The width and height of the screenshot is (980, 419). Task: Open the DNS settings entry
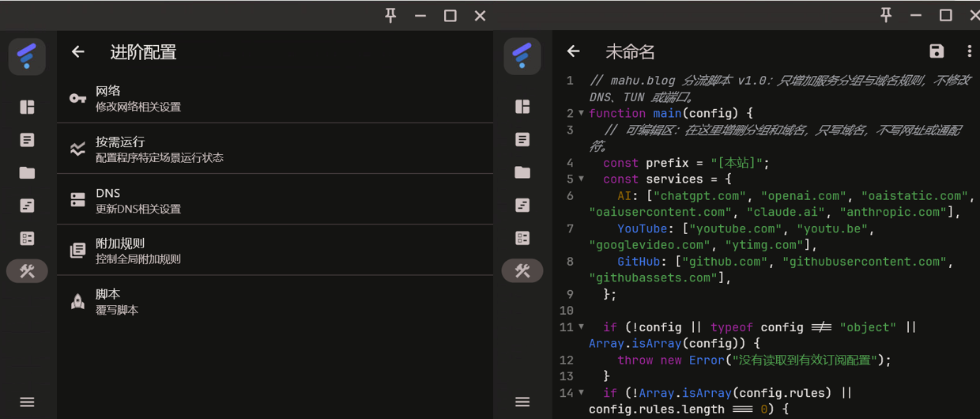point(275,199)
